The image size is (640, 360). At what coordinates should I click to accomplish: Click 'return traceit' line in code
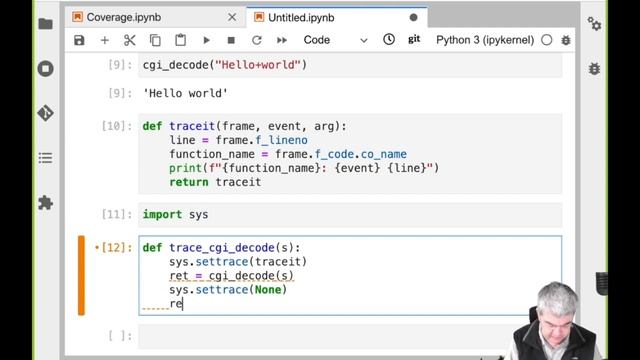click(215, 182)
